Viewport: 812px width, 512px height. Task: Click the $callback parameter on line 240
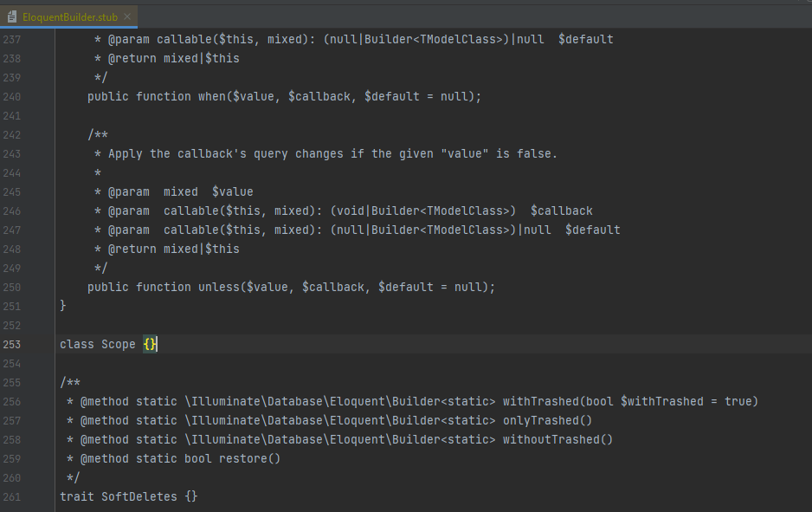click(x=319, y=96)
